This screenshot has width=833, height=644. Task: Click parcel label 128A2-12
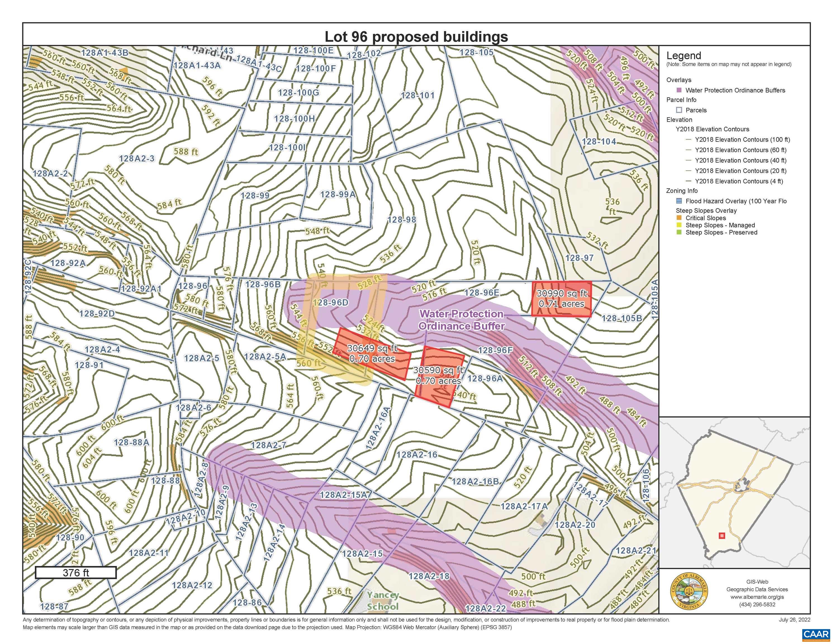click(x=192, y=585)
